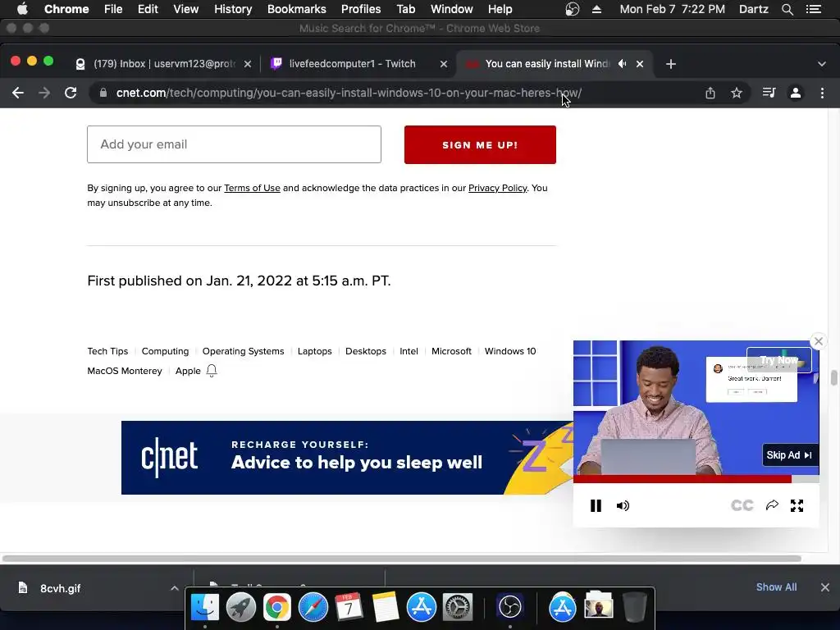Screen dimensions: 840x630
Task: Open the Computing tag
Action: (x=165, y=351)
